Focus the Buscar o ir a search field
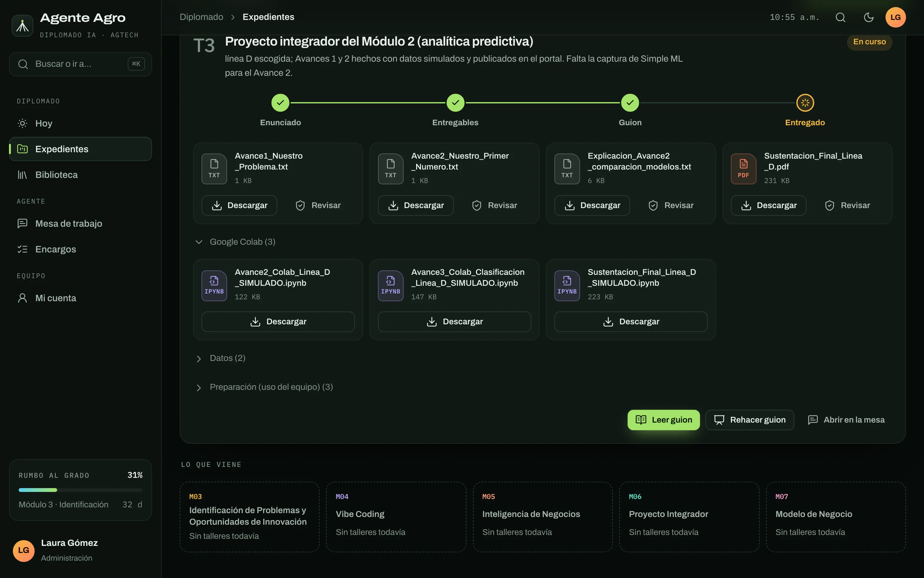This screenshot has width=924, height=578. coord(81,64)
